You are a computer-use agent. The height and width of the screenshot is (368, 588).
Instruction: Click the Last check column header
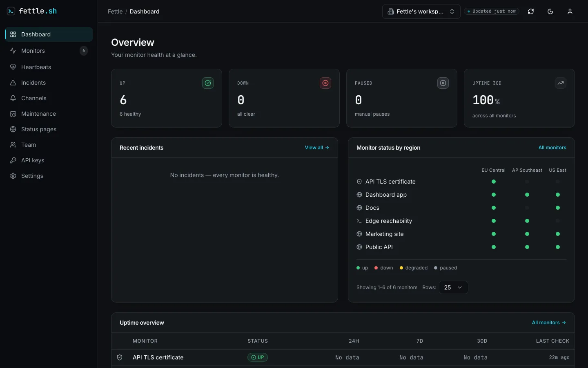pyautogui.click(x=552, y=341)
